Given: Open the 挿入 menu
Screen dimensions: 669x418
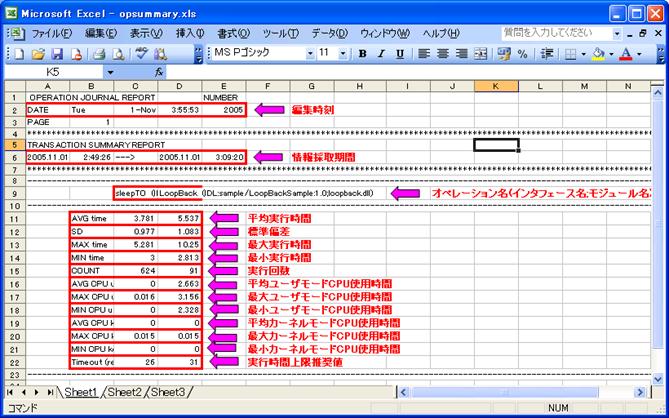Looking at the screenshot, I should [190, 33].
